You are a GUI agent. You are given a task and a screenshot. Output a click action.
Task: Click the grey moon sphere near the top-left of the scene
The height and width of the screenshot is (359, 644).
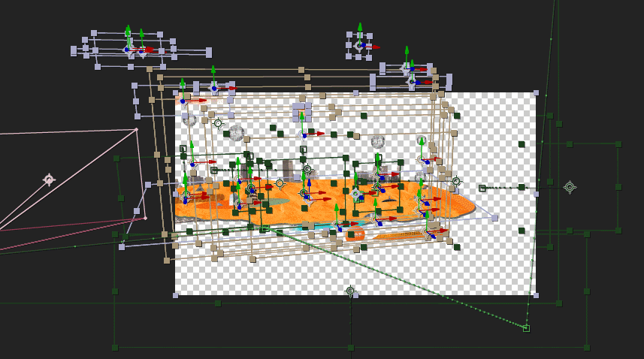[236, 134]
